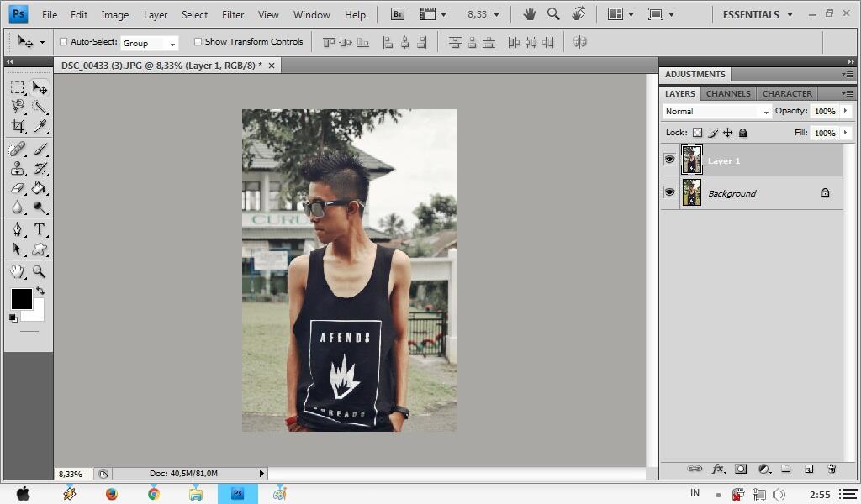The height and width of the screenshot is (504, 861).
Task: Toggle lock position
Action: 727,133
